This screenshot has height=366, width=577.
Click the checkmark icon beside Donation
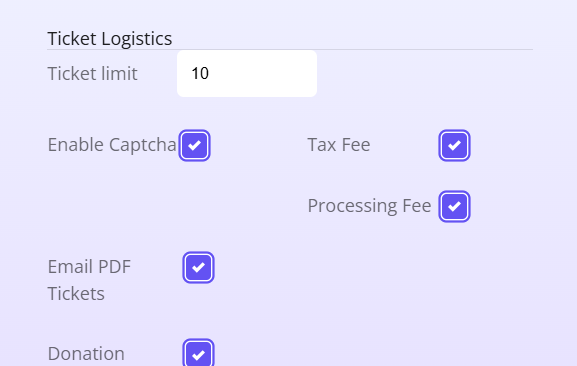198,355
